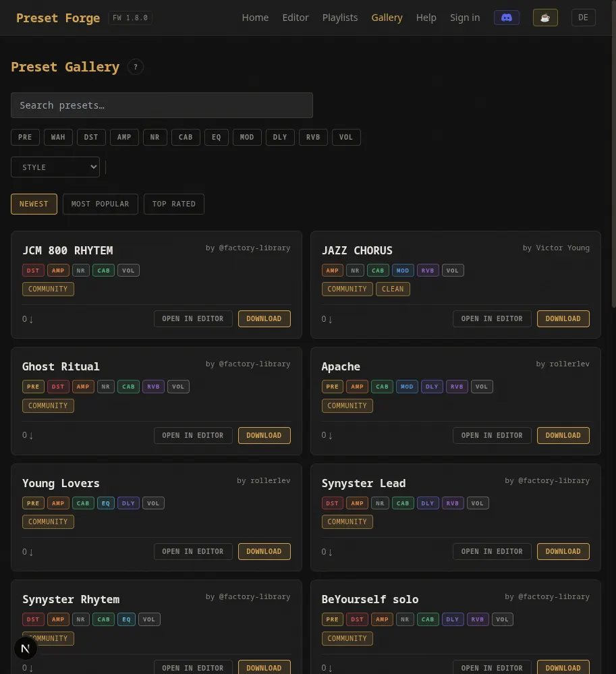Open JCM 800 RHYTEM in editor

193,318
